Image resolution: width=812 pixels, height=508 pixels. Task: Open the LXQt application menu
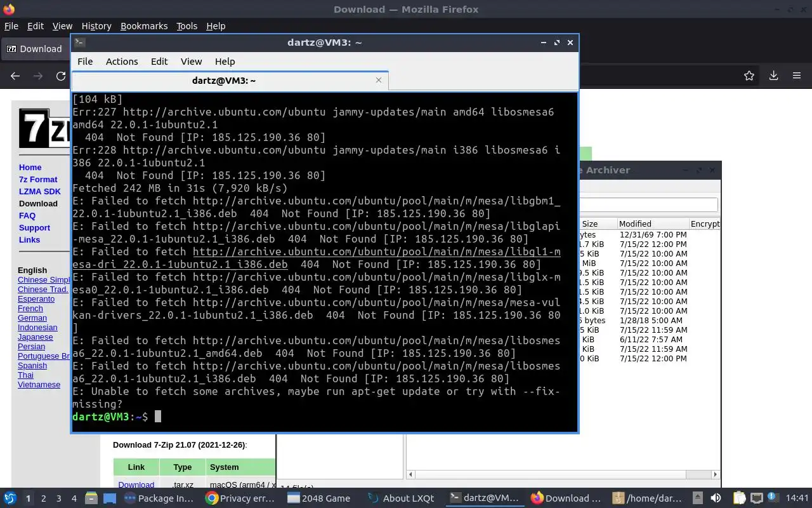[10, 498]
